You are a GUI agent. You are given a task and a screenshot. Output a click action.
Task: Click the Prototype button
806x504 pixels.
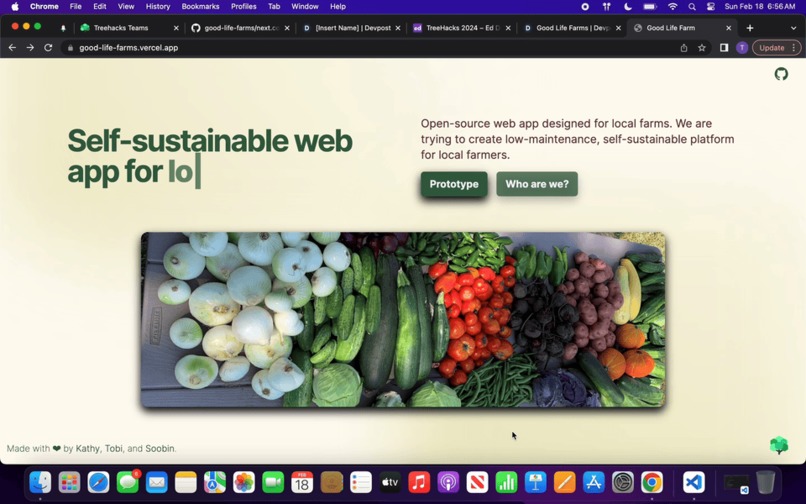[x=454, y=184]
